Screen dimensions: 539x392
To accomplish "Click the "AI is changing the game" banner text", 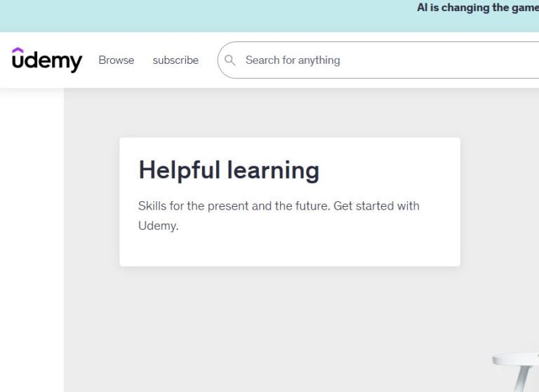I will tap(477, 8).
